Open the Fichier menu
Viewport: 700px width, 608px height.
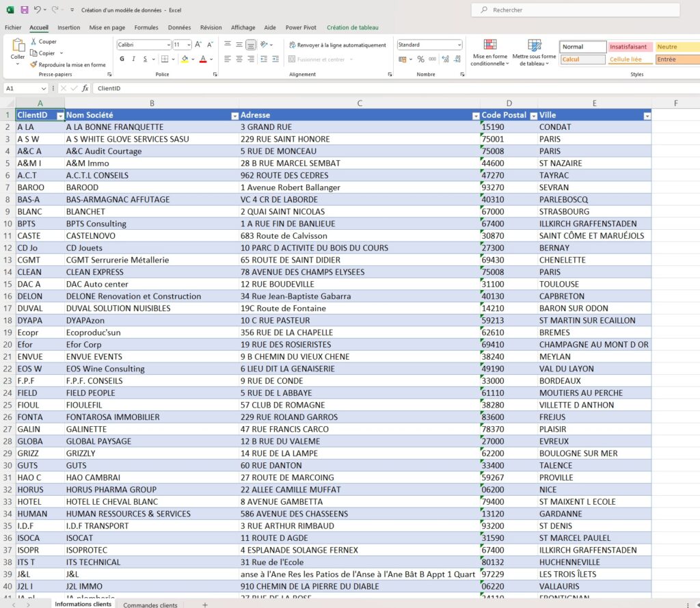pyautogui.click(x=13, y=27)
